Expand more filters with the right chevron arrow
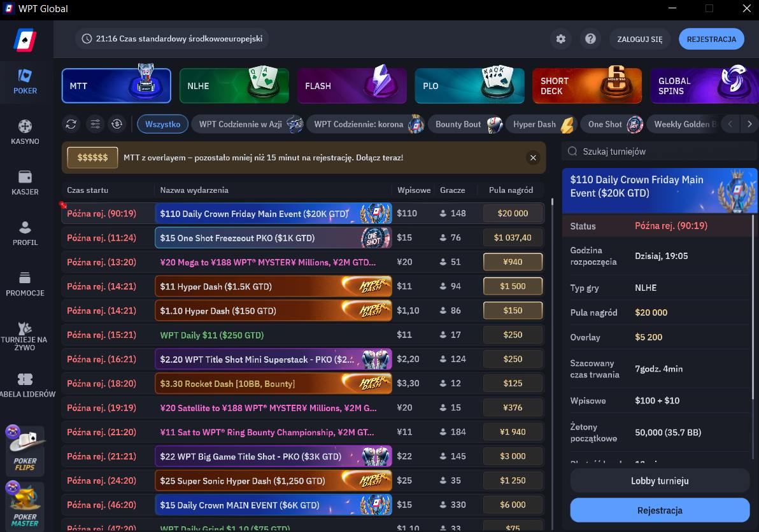The image size is (759, 532). 749,124
